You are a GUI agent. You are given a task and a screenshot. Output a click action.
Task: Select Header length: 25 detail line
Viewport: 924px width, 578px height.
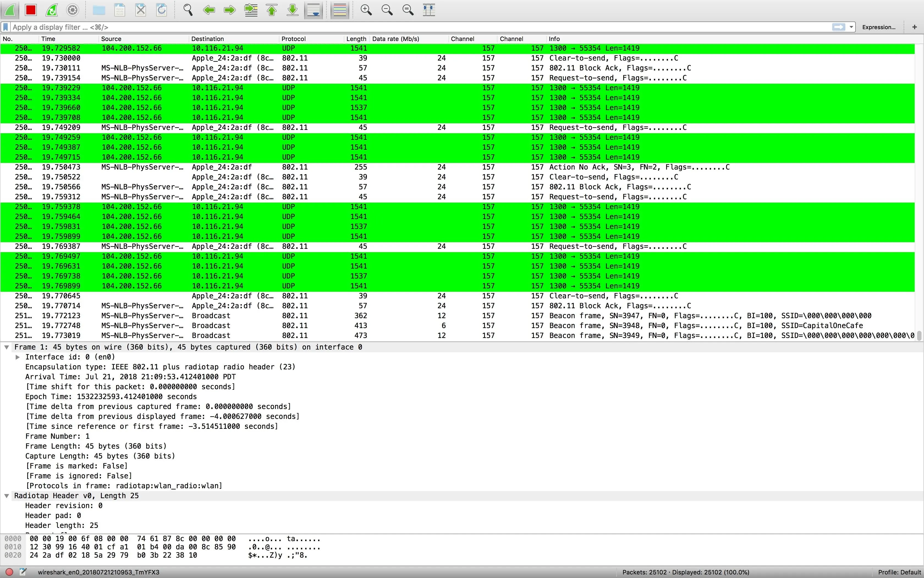(62, 526)
